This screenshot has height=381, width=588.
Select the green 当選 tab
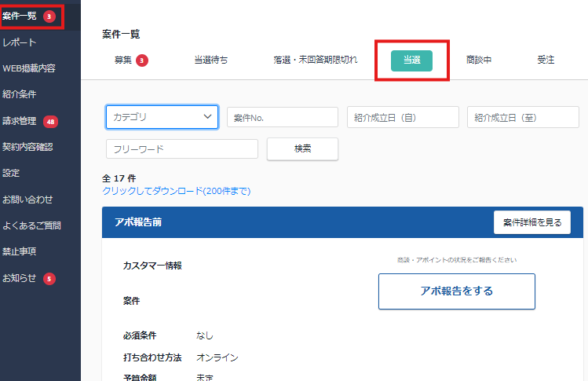click(x=411, y=60)
